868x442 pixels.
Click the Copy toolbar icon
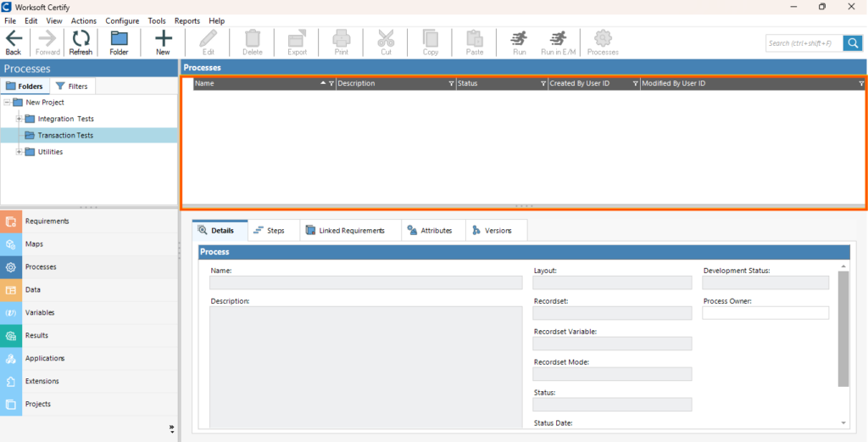point(430,42)
